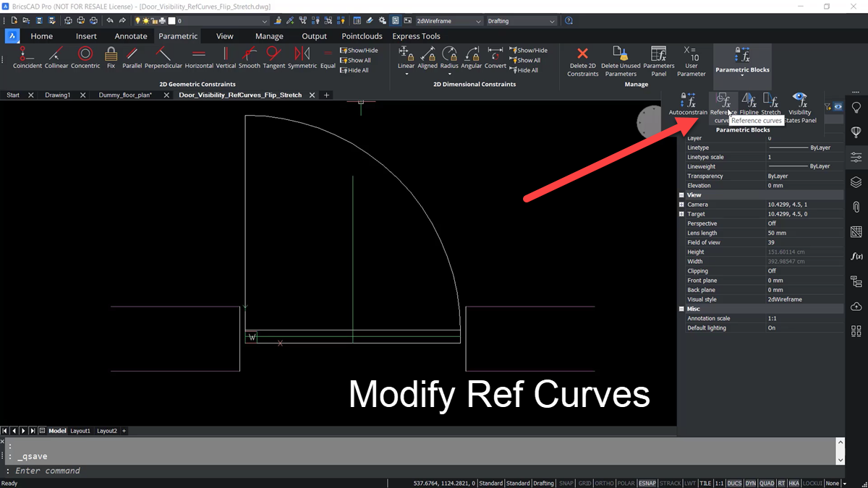Switch to the Home ribbon tab
Screen dimensions: 868x488
coord(41,36)
